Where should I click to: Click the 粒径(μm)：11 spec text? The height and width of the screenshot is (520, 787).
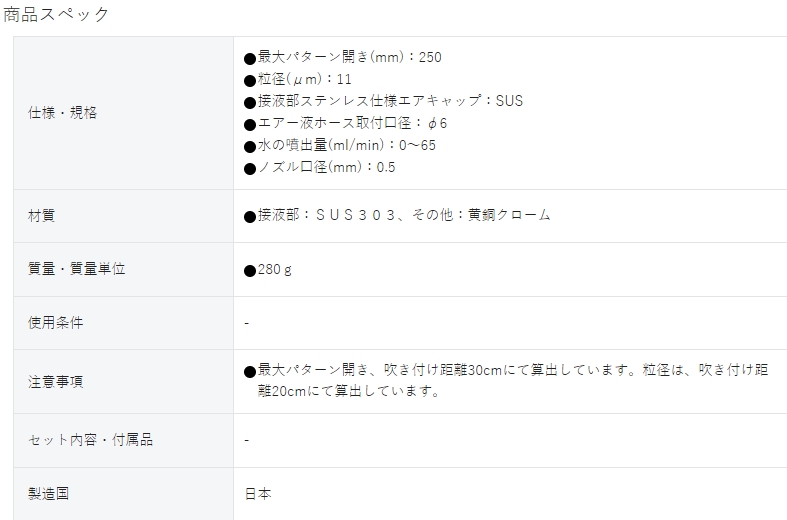coord(304,79)
